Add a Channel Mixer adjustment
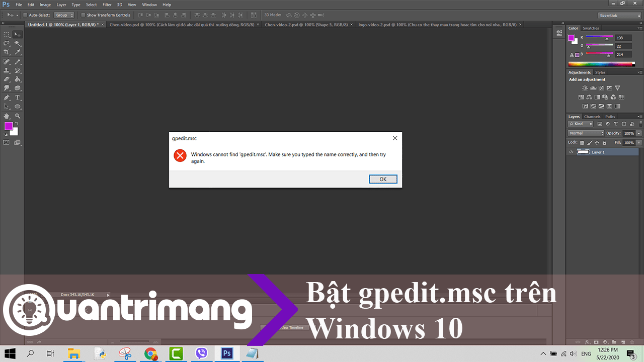The image size is (644, 362). pos(613,97)
